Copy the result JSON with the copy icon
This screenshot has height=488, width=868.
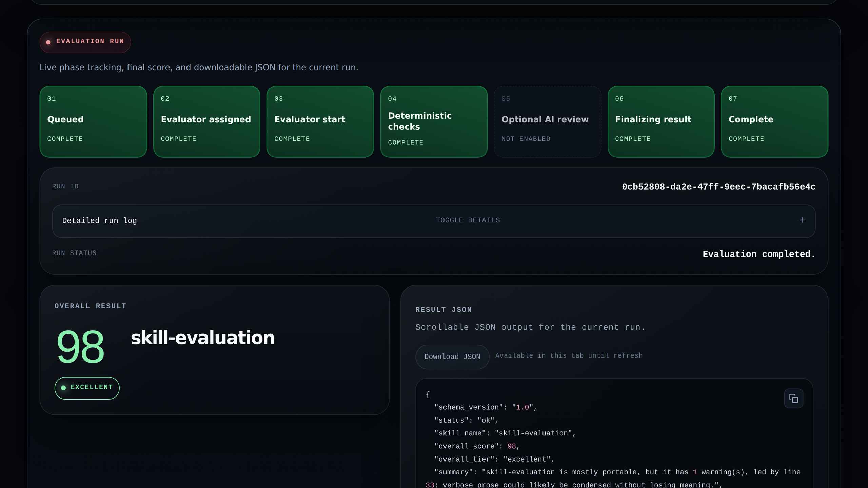(x=793, y=398)
